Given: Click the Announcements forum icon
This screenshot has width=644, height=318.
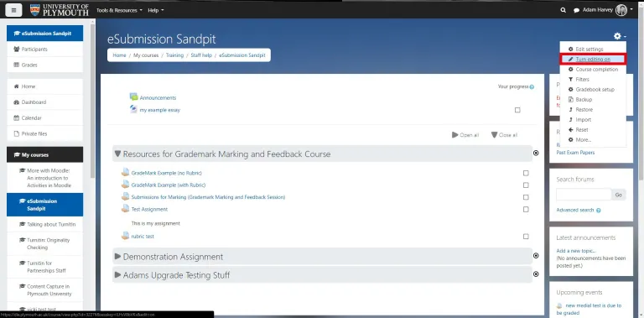Looking at the screenshot, I should tap(133, 97).
